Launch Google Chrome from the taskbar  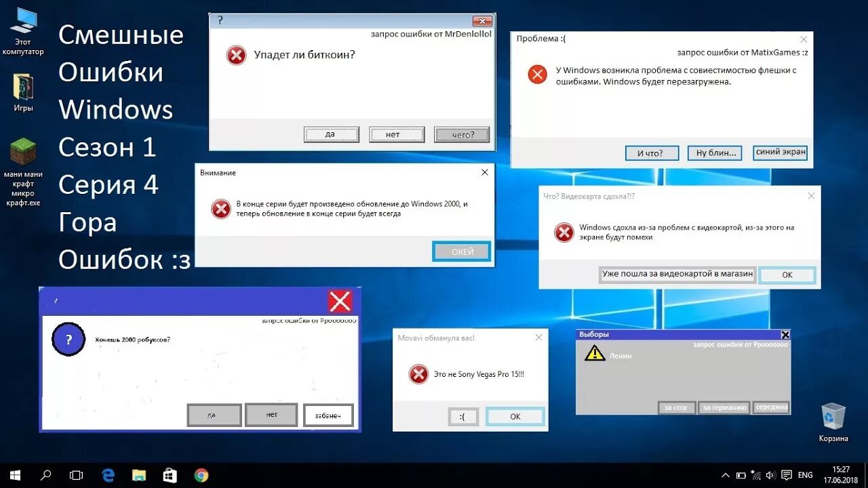point(201,475)
